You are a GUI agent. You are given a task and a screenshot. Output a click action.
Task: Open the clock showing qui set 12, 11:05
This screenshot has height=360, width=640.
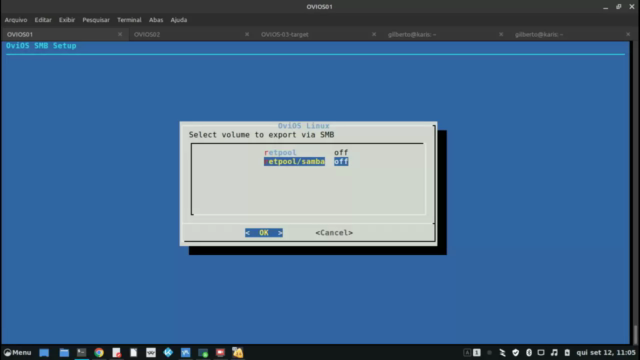pyautogui.click(x=606, y=353)
